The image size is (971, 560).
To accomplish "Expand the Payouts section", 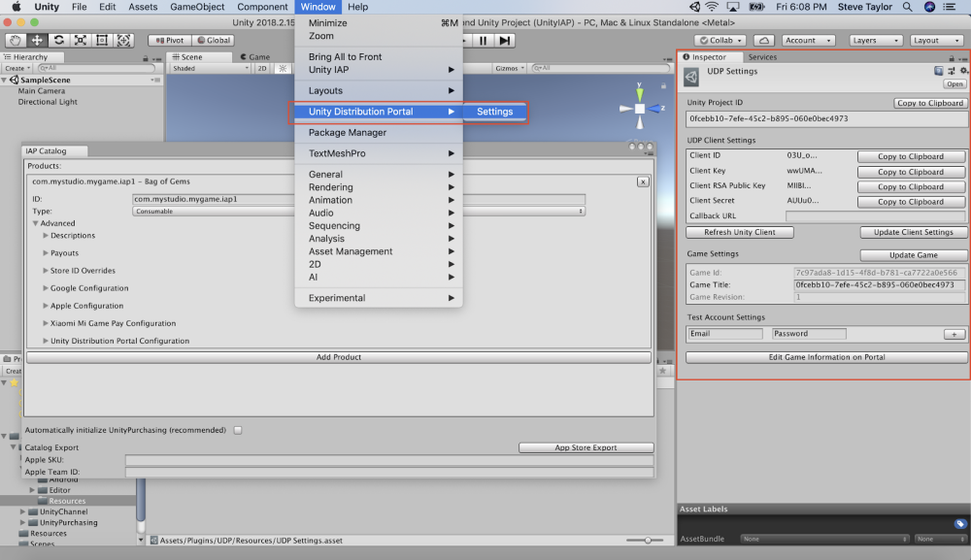I will [46, 253].
